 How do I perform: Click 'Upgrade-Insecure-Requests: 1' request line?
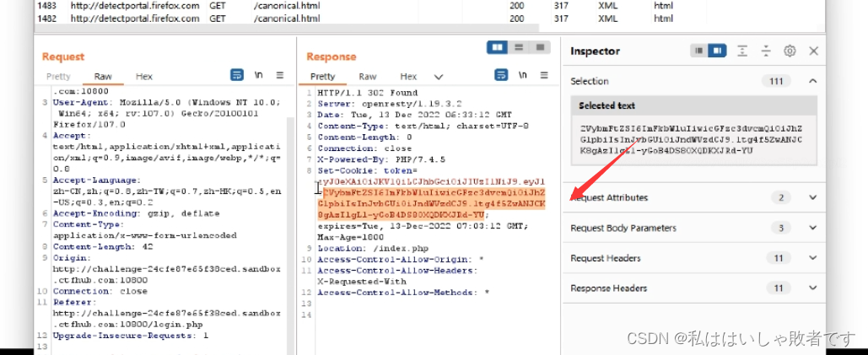click(131, 336)
